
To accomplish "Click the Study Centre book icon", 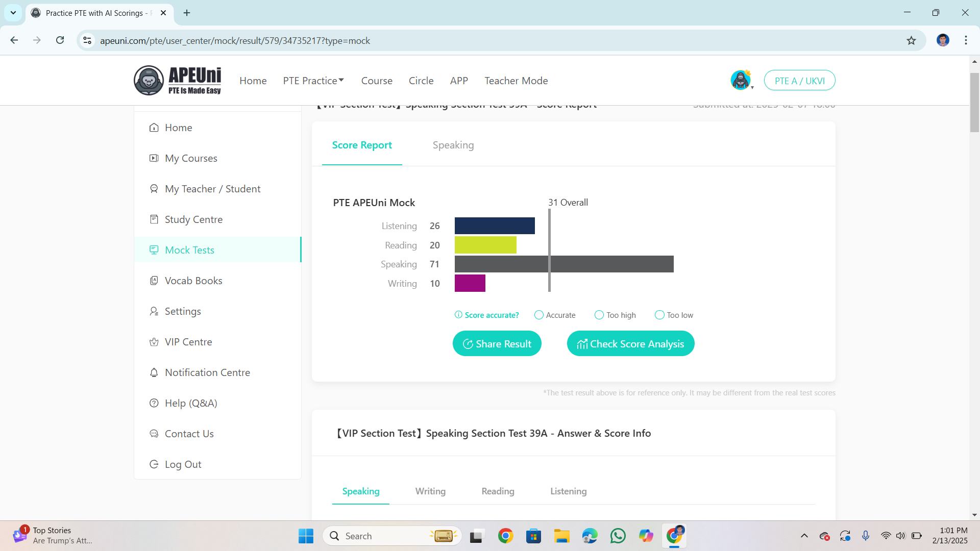I will pyautogui.click(x=154, y=219).
